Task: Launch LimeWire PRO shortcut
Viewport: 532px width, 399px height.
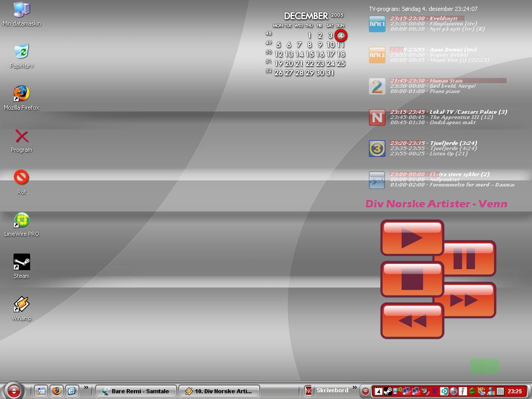Action: (22, 224)
